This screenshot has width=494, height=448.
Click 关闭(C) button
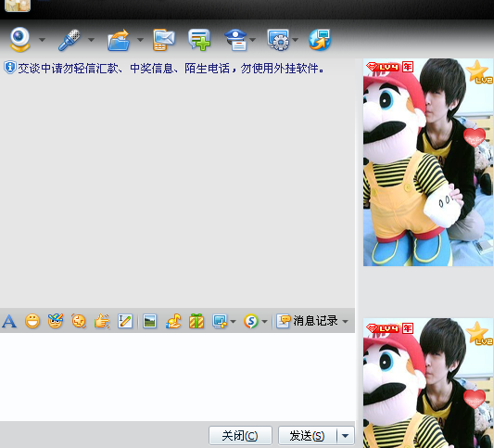pyautogui.click(x=240, y=436)
